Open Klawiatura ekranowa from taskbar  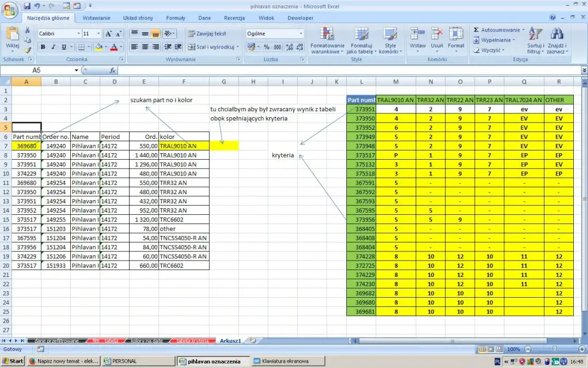point(288,361)
